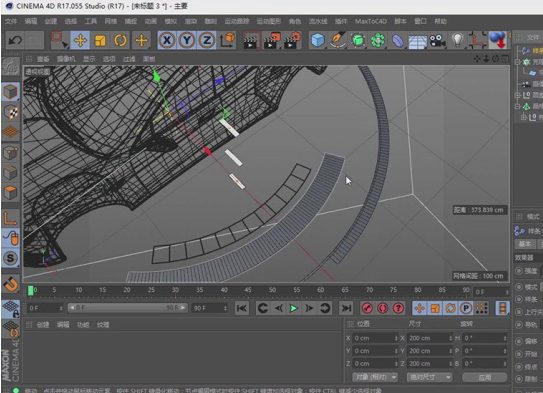Switch to Polygons mode orange cube
Viewport: 543px width, 393px height.
pos(10,193)
